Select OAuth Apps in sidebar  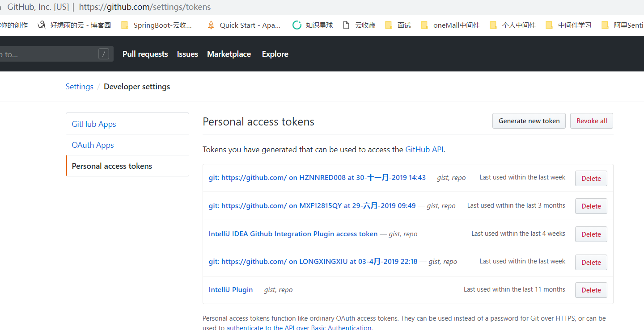coord(127,145)
